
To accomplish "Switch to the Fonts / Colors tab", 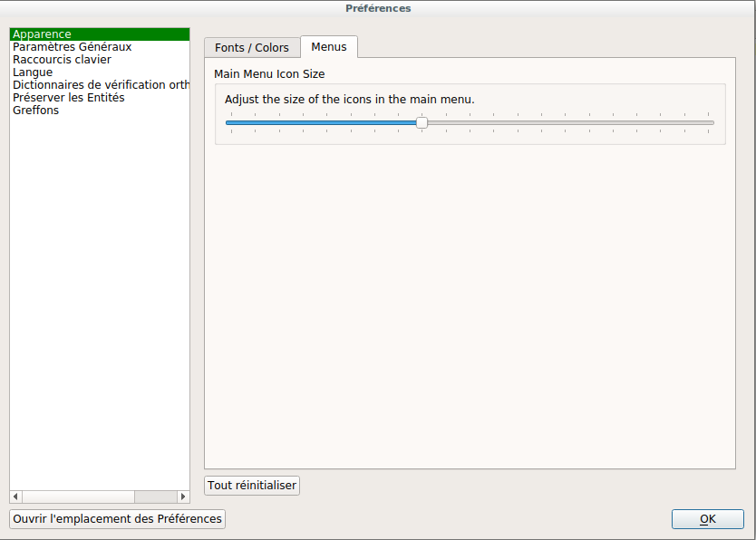I will (252, 48).
